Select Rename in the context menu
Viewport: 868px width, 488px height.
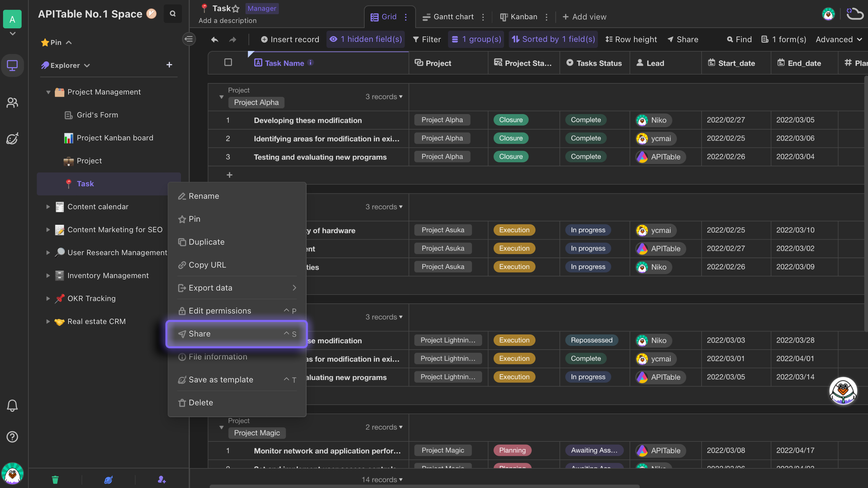[x=237, y=196]
